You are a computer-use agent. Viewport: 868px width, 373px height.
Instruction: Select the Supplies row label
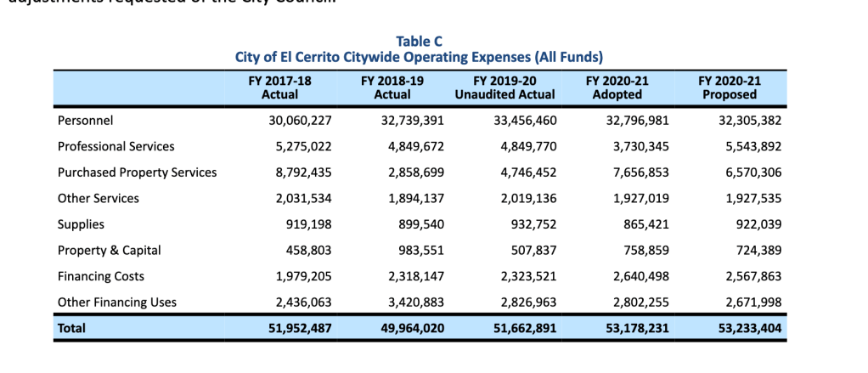81,224
